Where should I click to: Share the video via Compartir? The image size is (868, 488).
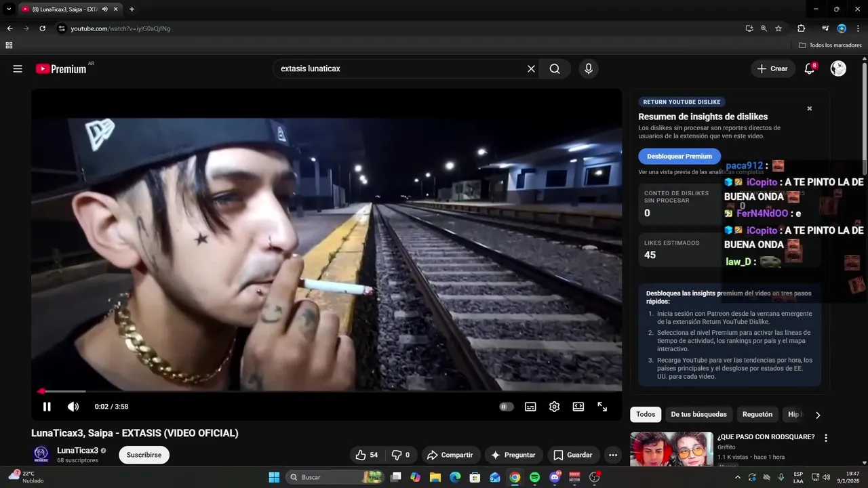click(451, 455)
